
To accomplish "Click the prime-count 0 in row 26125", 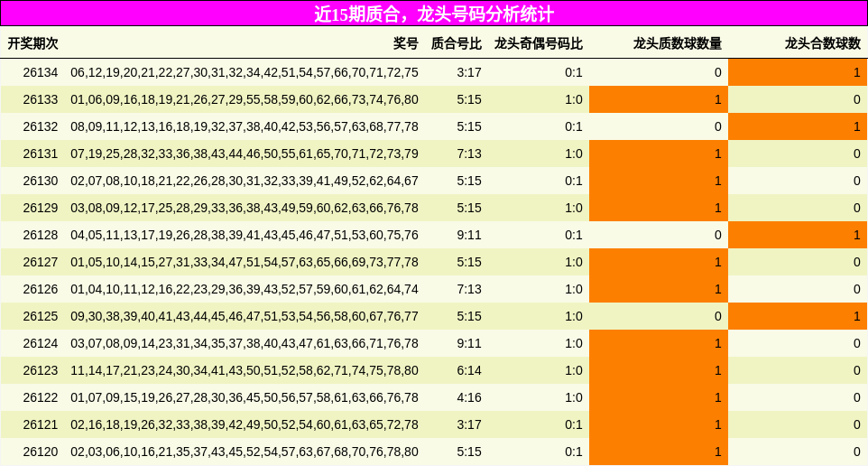I will pyautogui.click(x=718, y=316).
